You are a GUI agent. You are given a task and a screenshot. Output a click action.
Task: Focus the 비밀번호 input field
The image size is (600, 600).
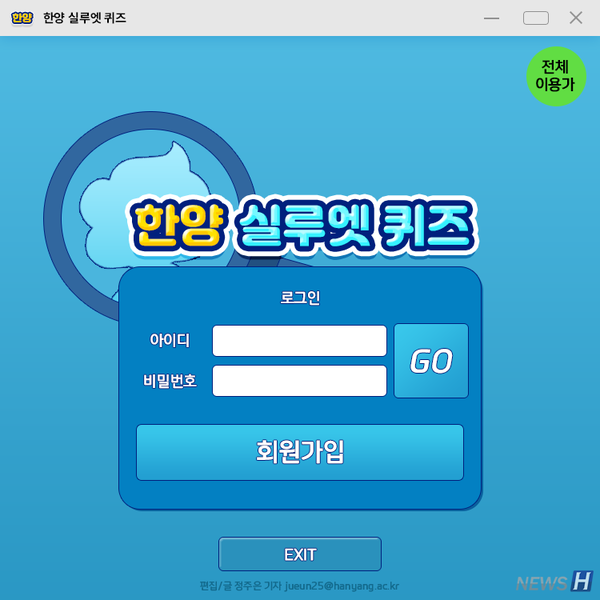(300, 381)
